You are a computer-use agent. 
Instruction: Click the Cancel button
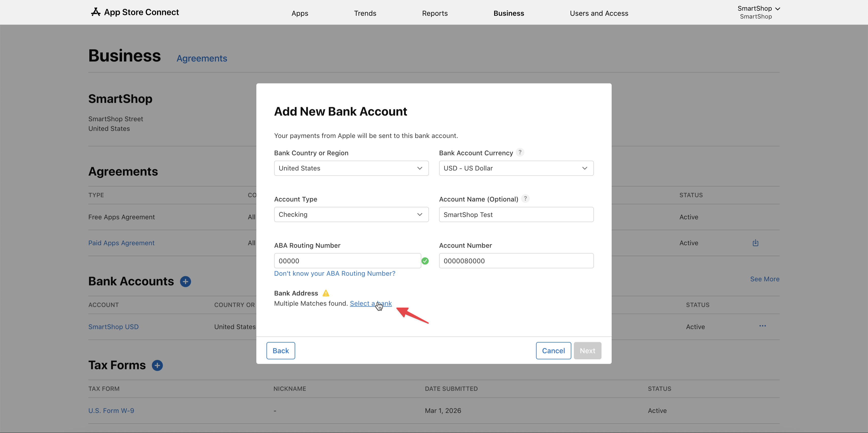(553, 351)
